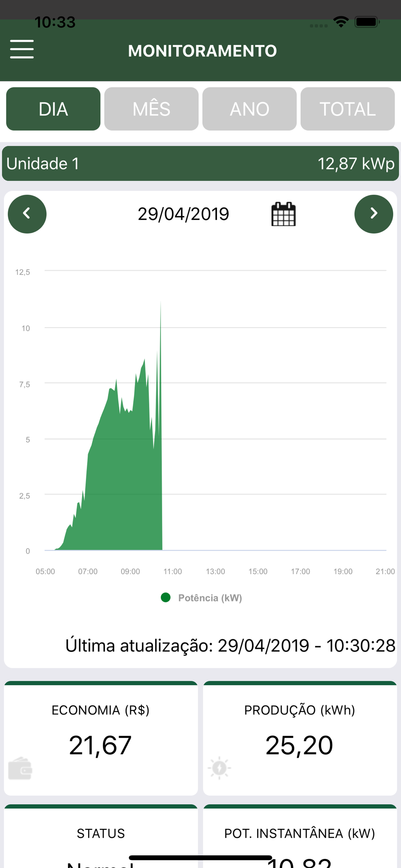The image size is (401, 868).
Task: Go to next day with right arrow
Action: tap(374, 214)
